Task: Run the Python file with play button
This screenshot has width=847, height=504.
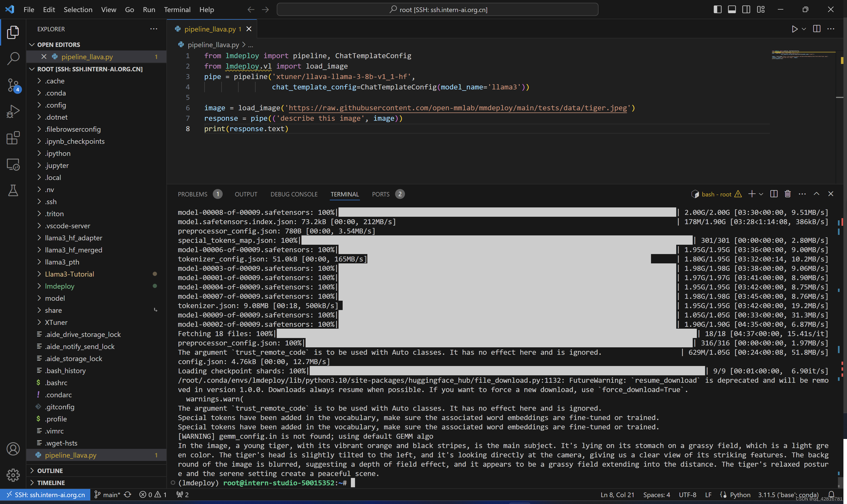Action: (x=794, y=29)
